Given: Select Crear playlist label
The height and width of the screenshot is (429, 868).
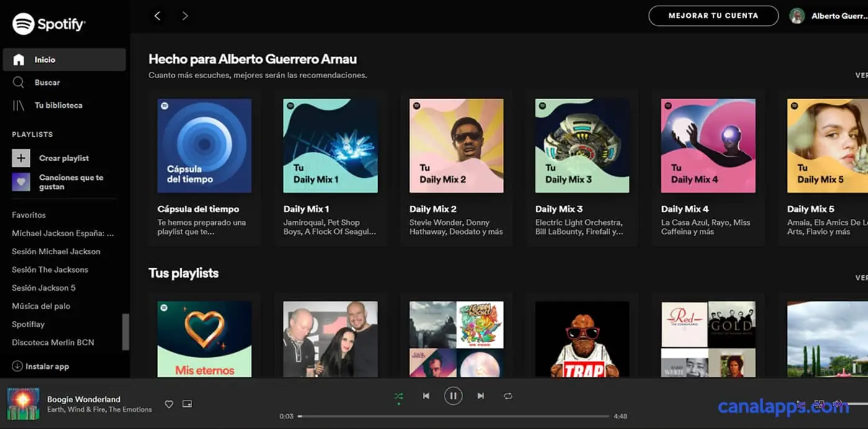Looking at the screenshot, I should click(x=64, y=158).
